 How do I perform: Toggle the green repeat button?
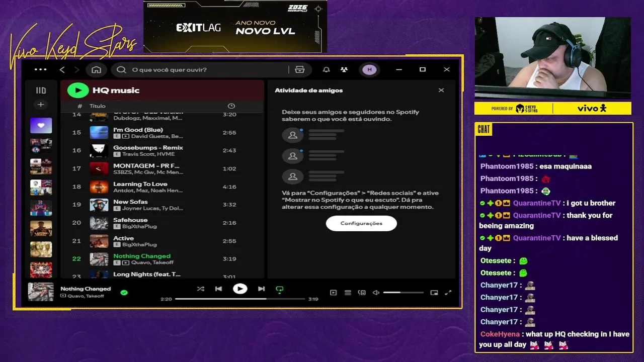[x=280, y=289]
